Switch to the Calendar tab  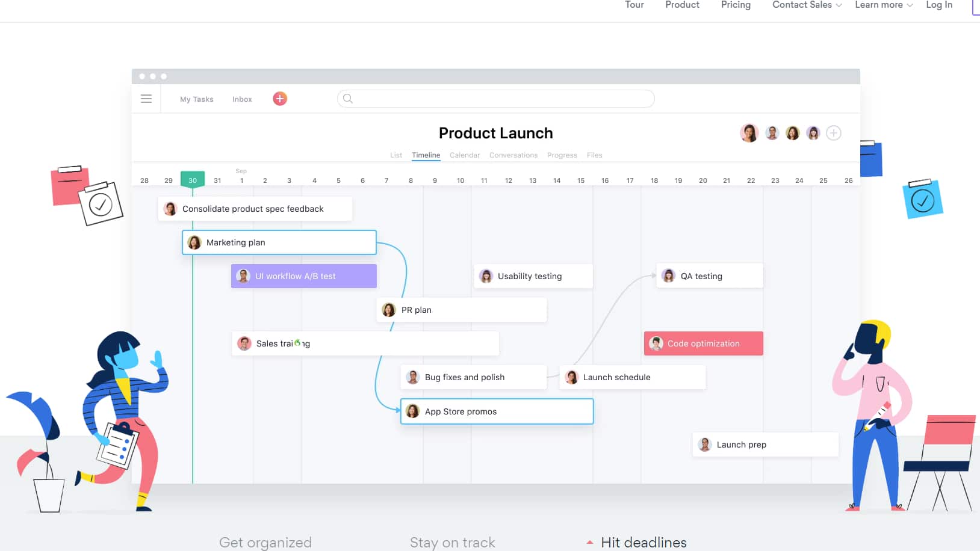[x=464, y=155]
